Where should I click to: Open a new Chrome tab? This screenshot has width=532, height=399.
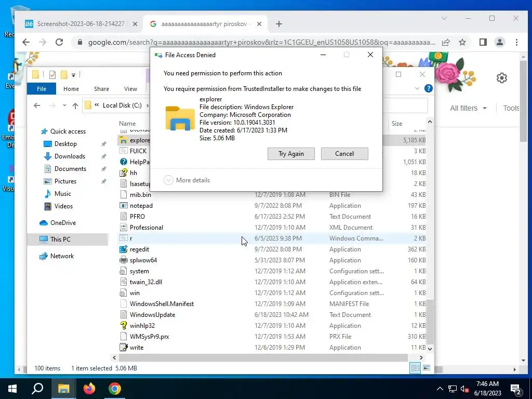tap(278, 24)
